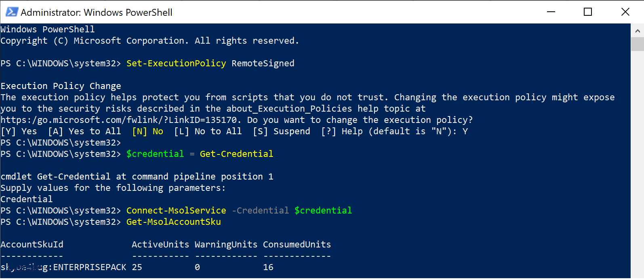Click the go.microsoft.com fwlink URL
The image size is (644, 279).
(120, 120)
